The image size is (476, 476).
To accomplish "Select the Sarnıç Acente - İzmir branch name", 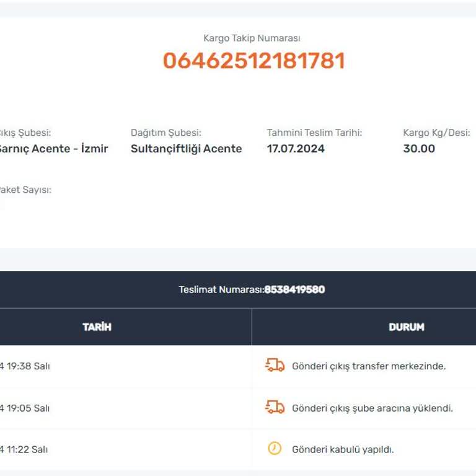I will point(53,149).
